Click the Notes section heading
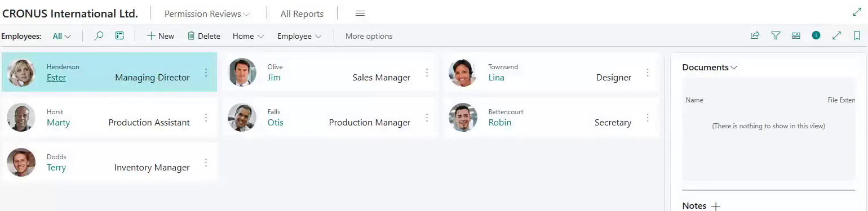Image resolution: width=868 pixels, height=211 pixels. coord(694,206)
